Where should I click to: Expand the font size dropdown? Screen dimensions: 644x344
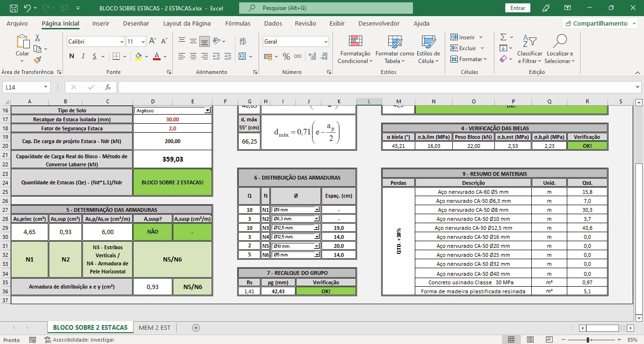pyautogui.click(x=143, y=42)
